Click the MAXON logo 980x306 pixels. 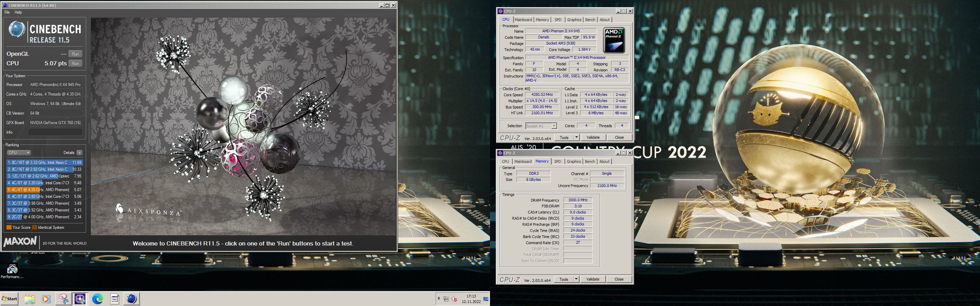(x=20, y=242)
